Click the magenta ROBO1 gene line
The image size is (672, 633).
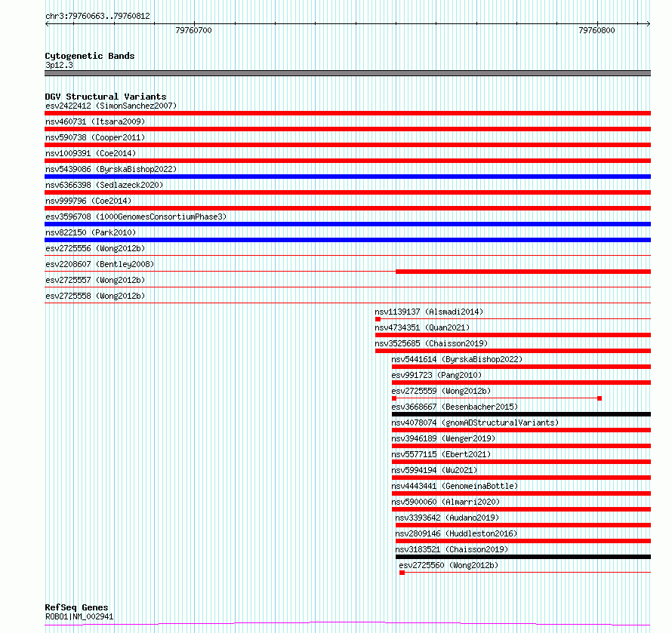pos(347,624)
